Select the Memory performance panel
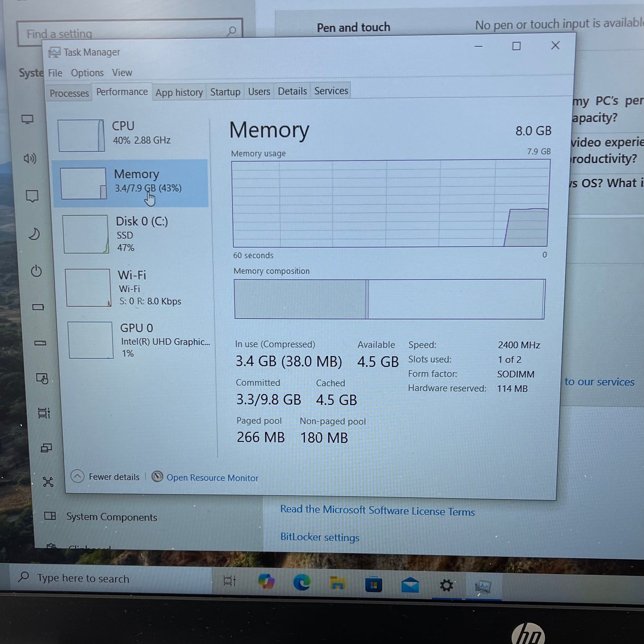This screenshot has width=644, height=644. (131, 183)
